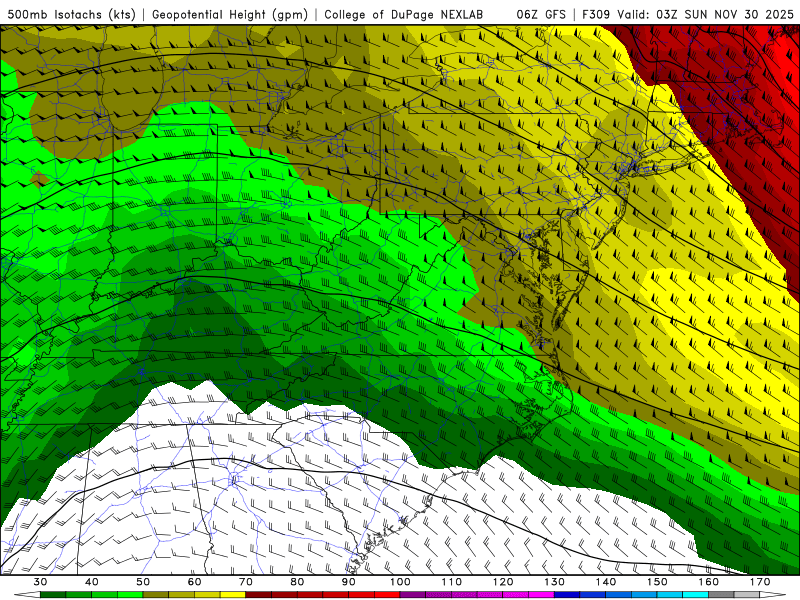Click the dark purple swatch below 100
The height and width of the screenshot is (600, 800).
pyautogui.click(x=413, y=595)
